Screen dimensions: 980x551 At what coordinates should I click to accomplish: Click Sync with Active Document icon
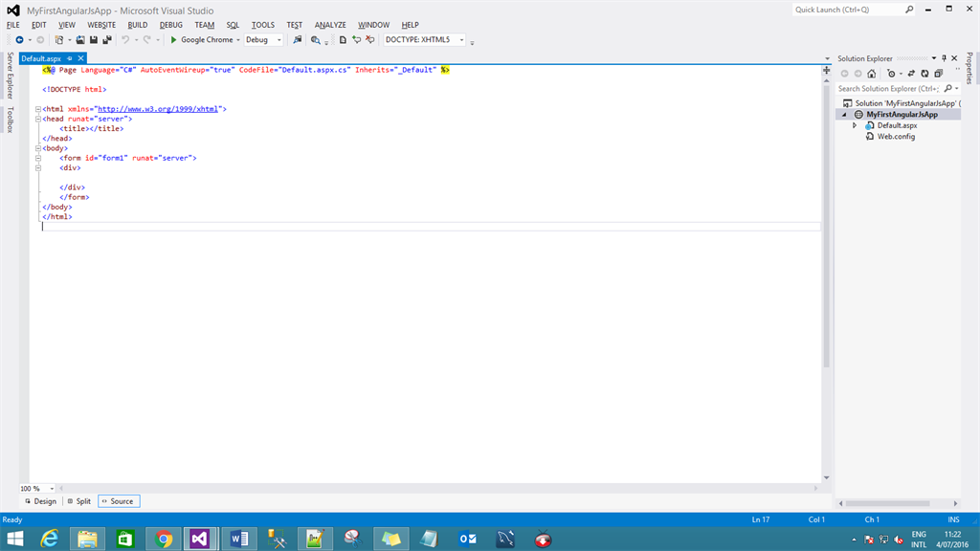911,74
